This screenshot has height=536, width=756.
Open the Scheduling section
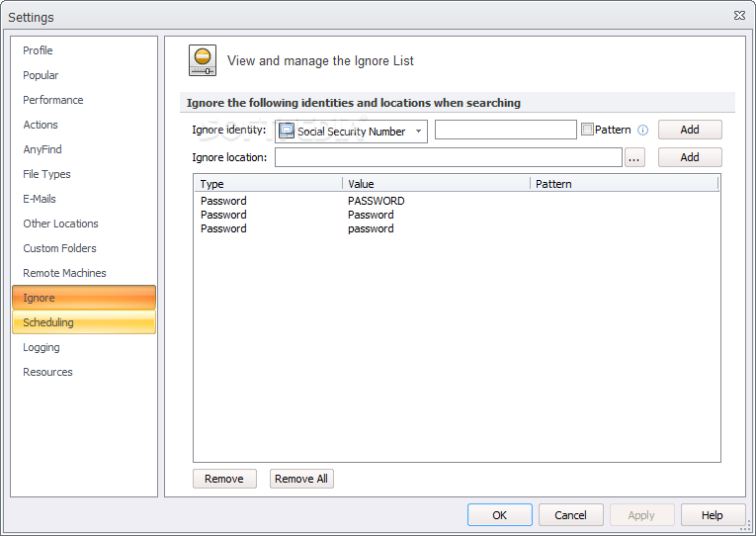[84, 322]
